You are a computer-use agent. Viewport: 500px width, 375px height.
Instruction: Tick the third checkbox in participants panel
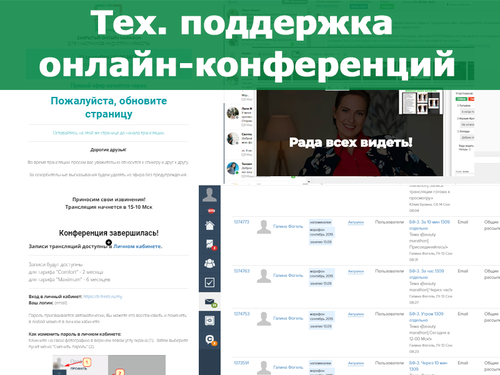click(457, 131)
